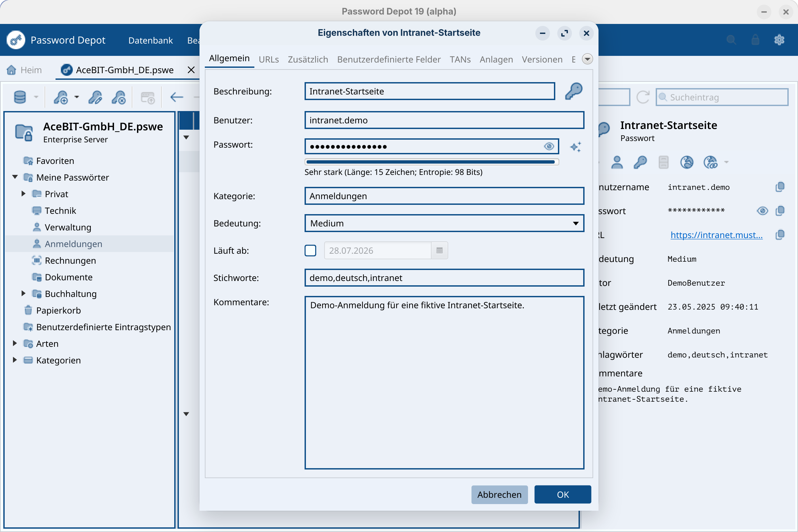Viewport: 798px width, 532px height.
Task: Click the add new password icon
Action: [x=61, y=97]
